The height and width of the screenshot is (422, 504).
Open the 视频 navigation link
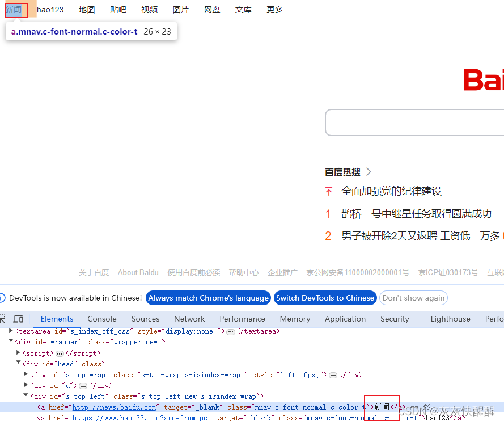coord(150,10)
